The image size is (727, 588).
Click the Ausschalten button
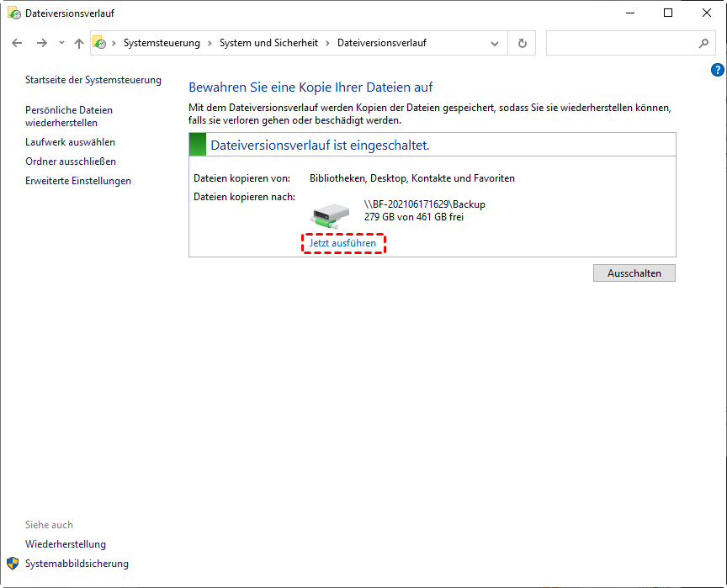[634, 273]
